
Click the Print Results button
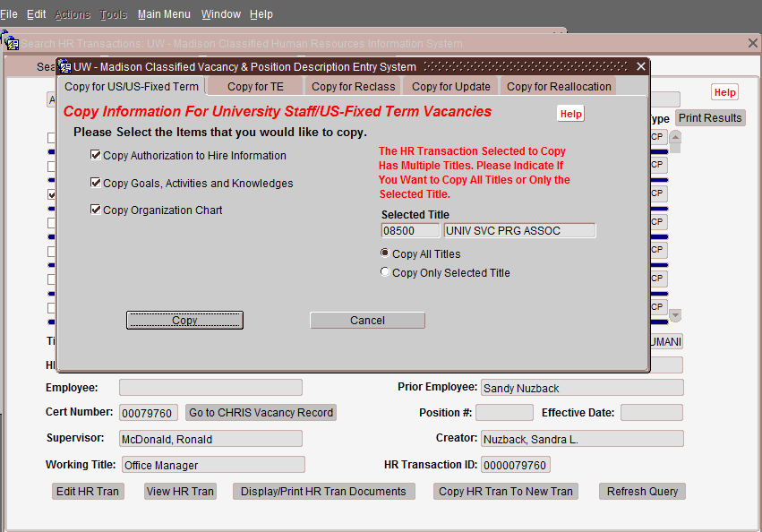pos(710,117)
